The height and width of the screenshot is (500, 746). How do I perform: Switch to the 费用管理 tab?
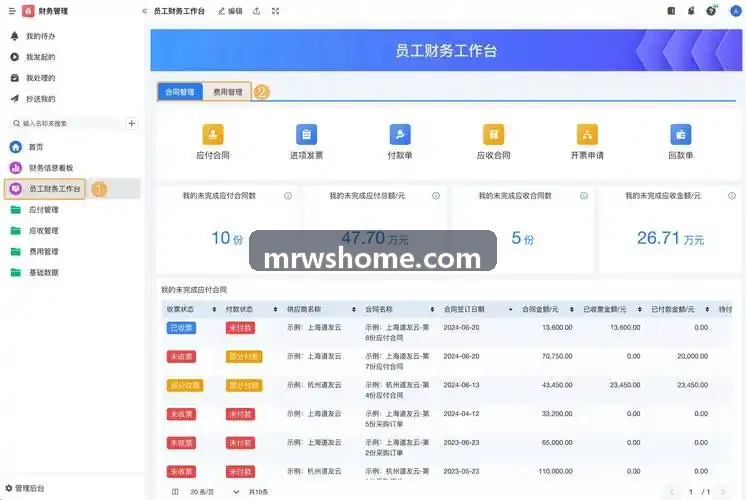pos(227,92)
